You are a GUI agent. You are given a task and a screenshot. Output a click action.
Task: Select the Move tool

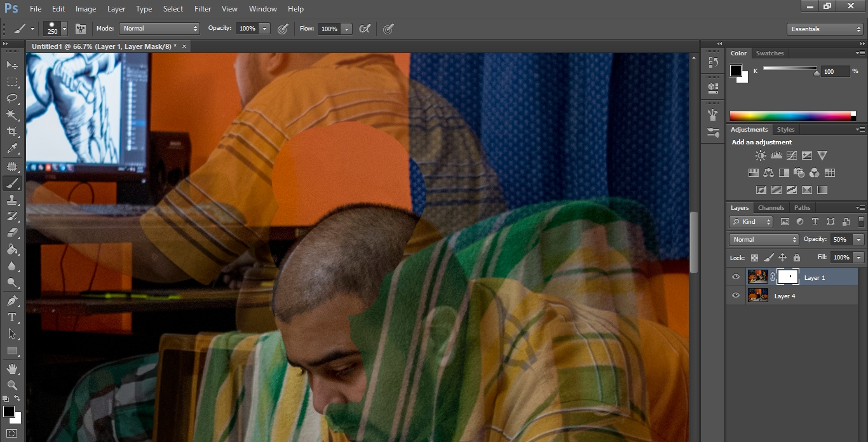[x=12, y=65]
